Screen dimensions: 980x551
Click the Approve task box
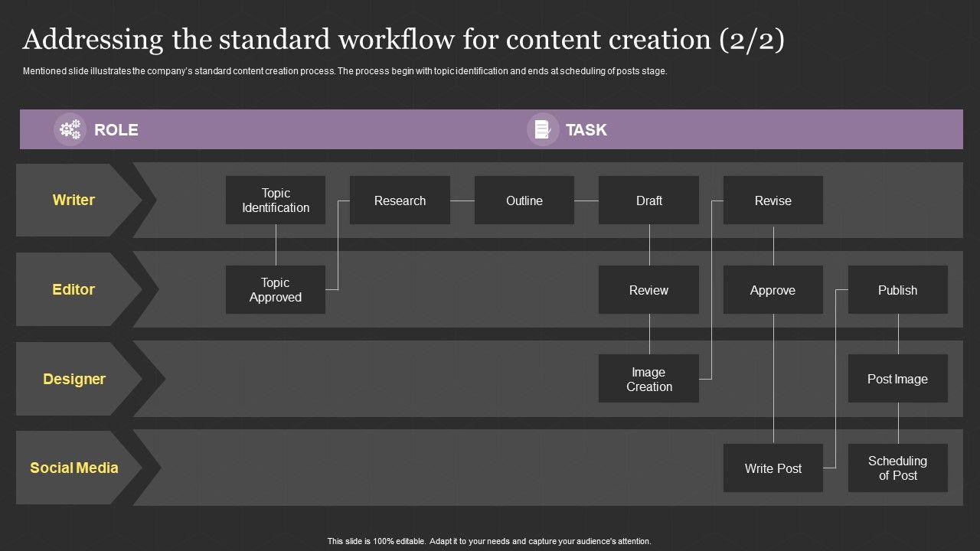click(773, 290)
